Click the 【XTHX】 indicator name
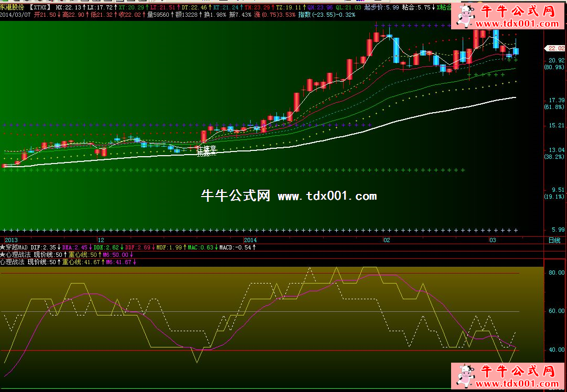This screenshot has height=392, width=567. click(x=39, y=8)
